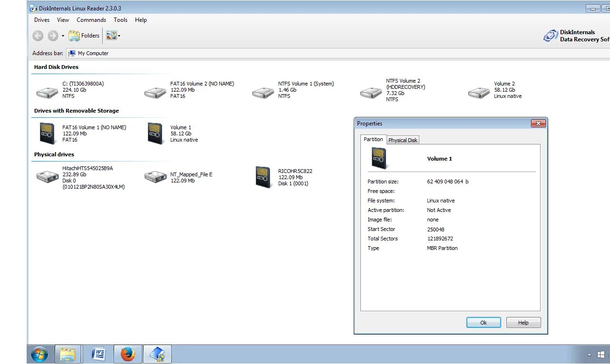
Task: Click the Start Sector value 250048
Action: (x=436, y=229)
